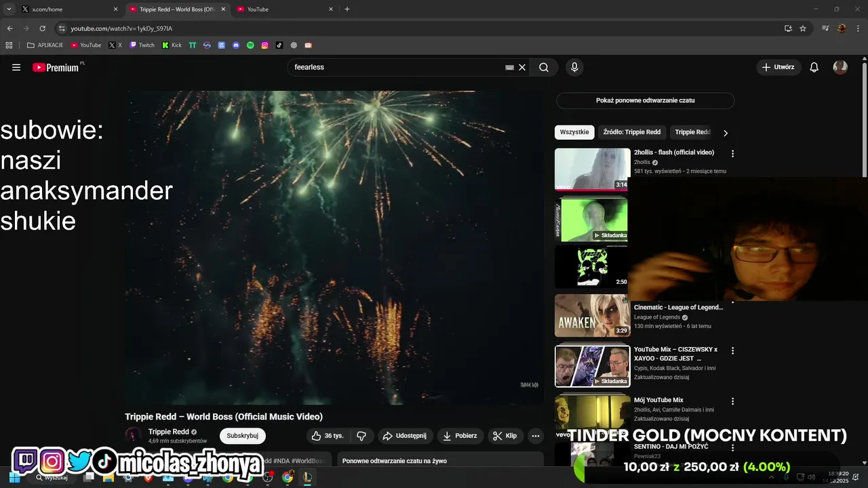Click Pobierz download button

(x=460, y=436)
